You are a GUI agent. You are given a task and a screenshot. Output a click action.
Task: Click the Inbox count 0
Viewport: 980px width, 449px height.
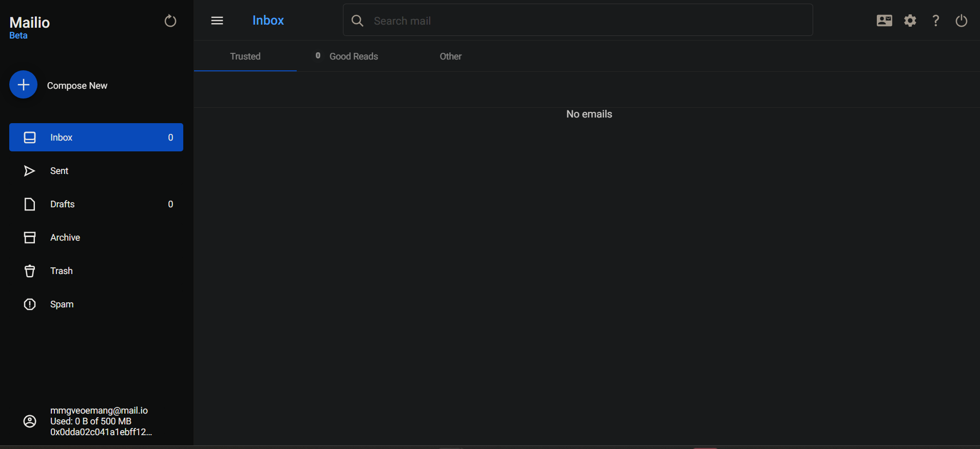tap(170, 138)
